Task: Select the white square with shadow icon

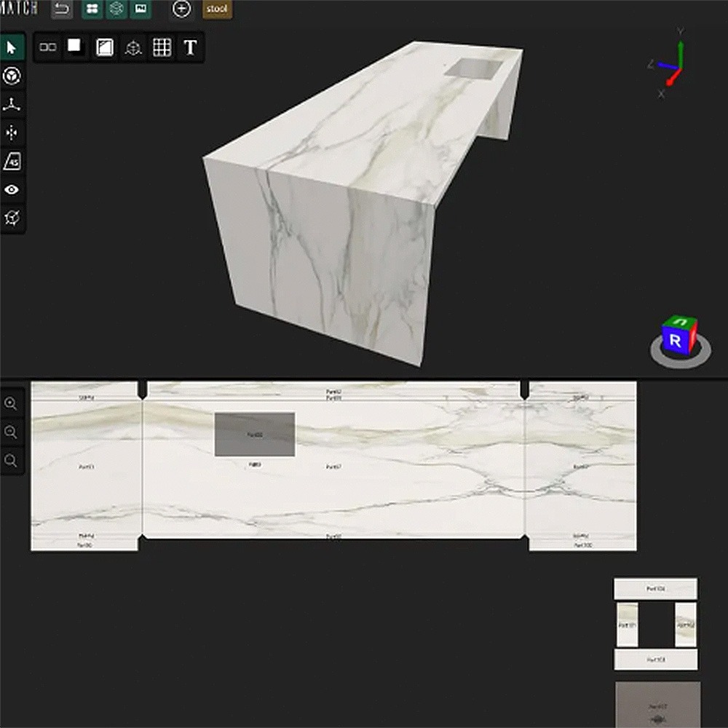Action: click(75, 47)
